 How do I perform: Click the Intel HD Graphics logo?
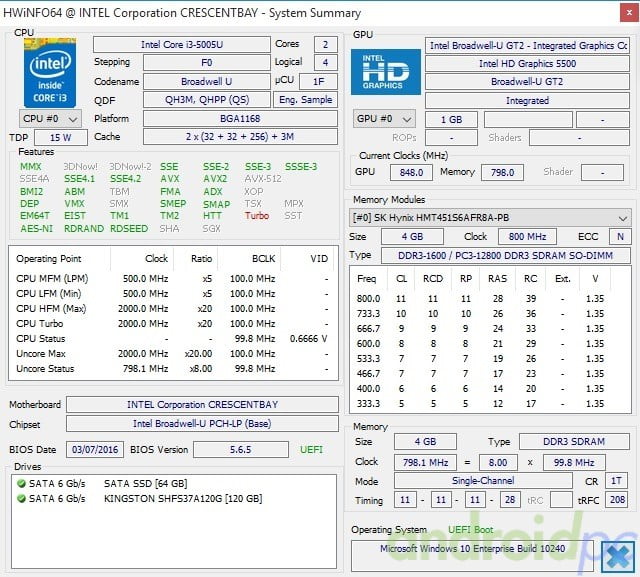386,72
